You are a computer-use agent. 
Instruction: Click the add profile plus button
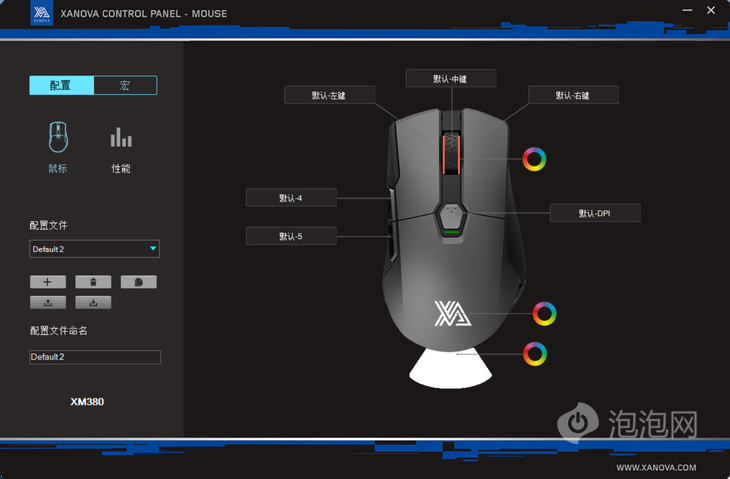pos(48,282)
